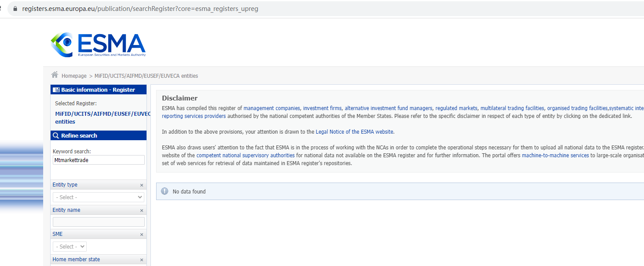Image resolution: width=644 pixels, height=266 pixels.
Task: Click the site lock icon in address bar
Action: coord(16,9)
